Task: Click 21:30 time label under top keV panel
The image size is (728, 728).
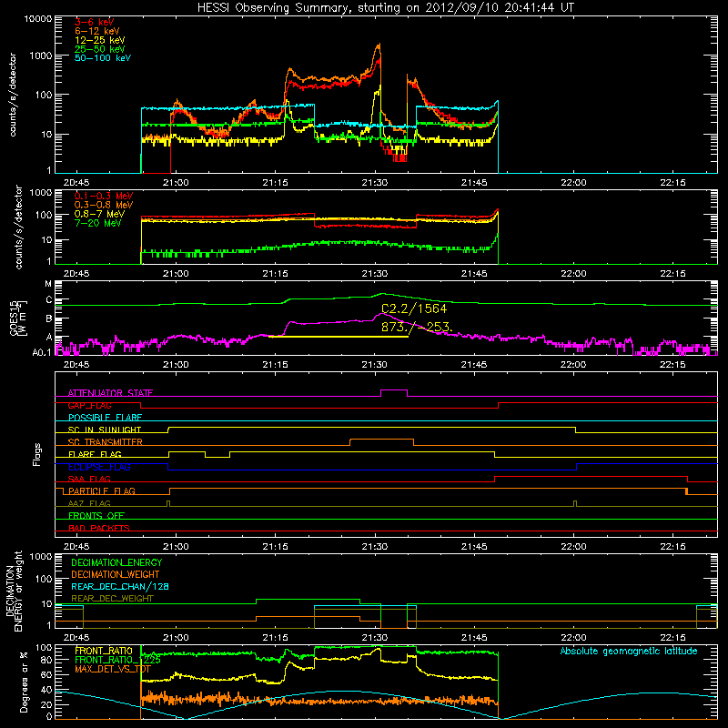Action: tap(374, 183)
